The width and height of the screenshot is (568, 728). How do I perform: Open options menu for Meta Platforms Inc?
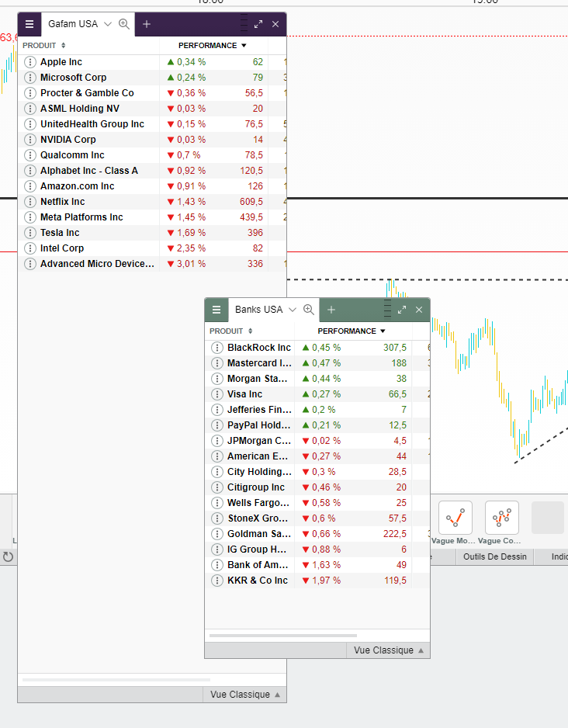[x=30, y=217]
